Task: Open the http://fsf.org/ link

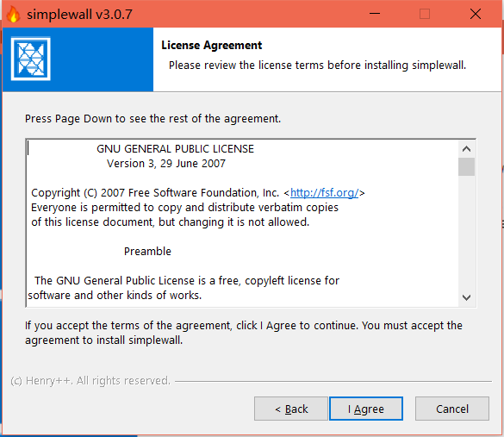Action: click(324, 192)
